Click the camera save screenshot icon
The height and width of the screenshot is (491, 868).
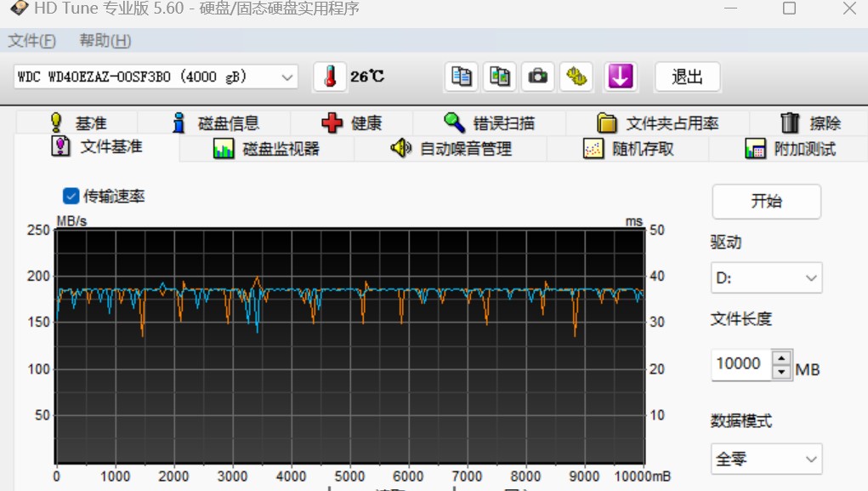pos(538,77)
